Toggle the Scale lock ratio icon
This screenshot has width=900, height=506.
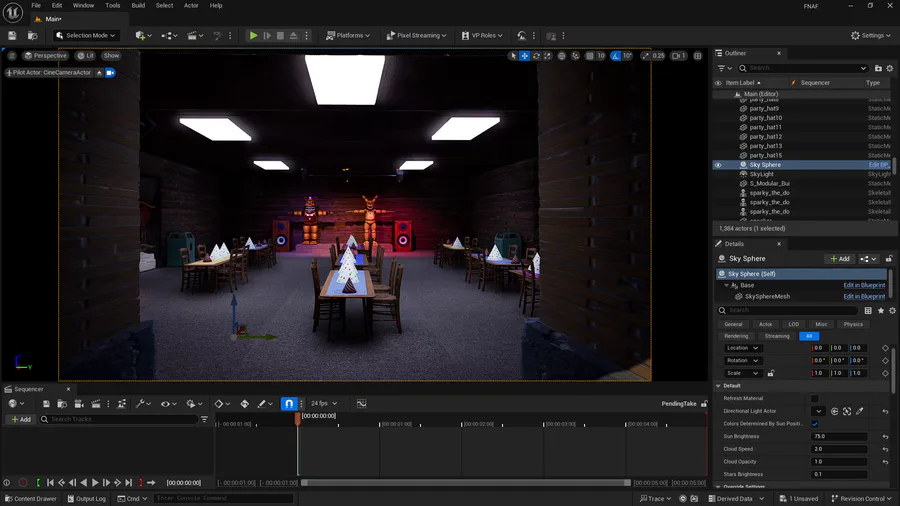[x=771, y=373]
